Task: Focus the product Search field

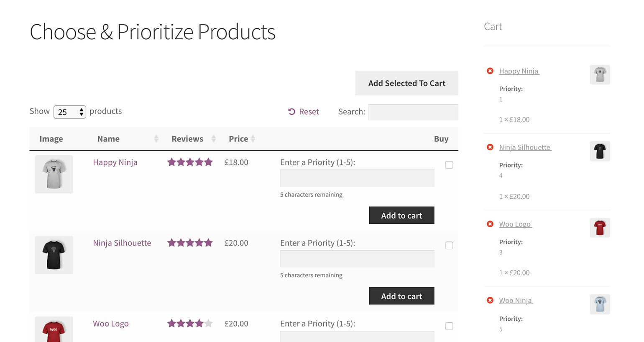Action: pyautogui.click(x=413, y=112)
